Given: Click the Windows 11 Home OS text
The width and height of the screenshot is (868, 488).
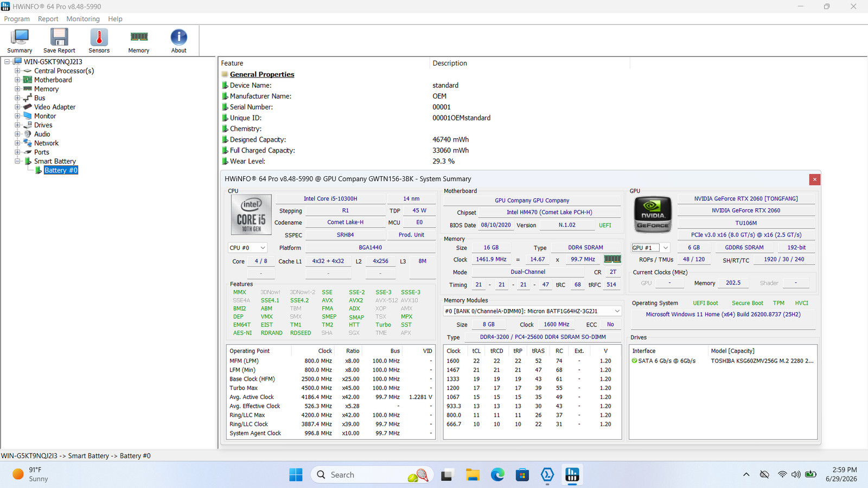Looking at the screenshot, I should (x=723, y=314).
